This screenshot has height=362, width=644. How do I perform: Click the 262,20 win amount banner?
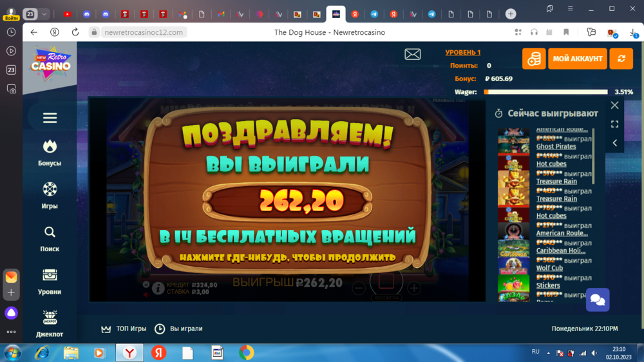click(287, 202)
